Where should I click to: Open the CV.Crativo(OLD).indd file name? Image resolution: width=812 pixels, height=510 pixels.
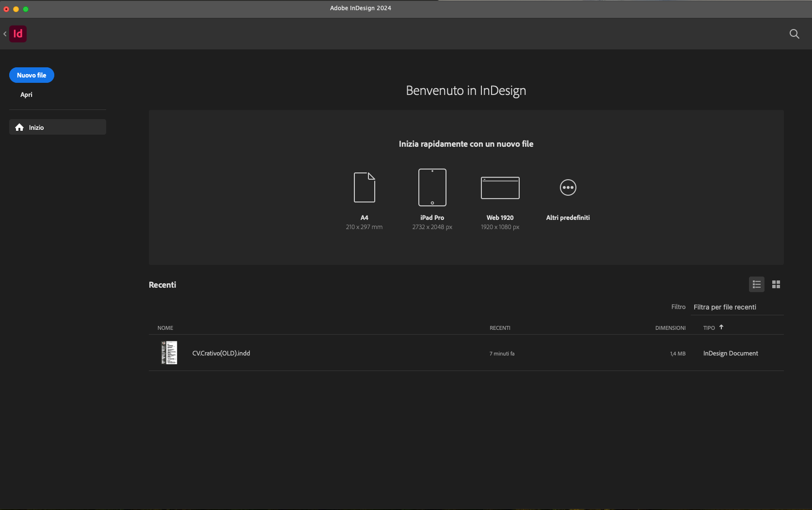click(221, 353)
